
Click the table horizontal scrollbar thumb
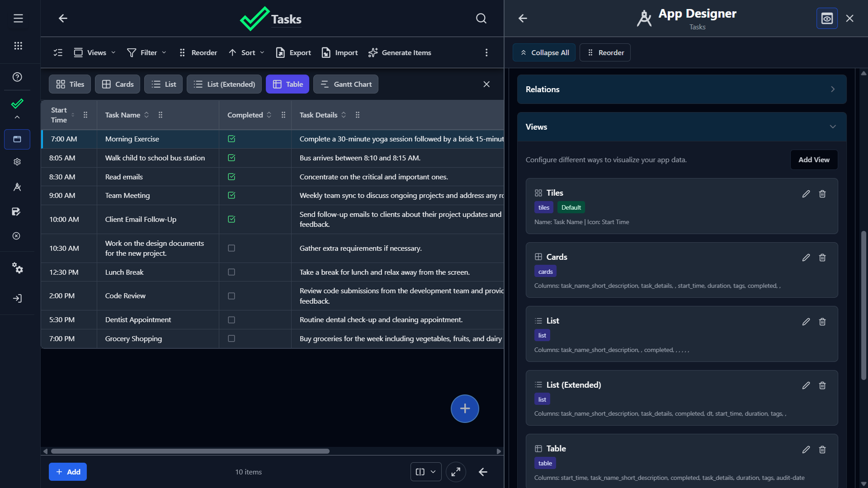tap(190, 451)
